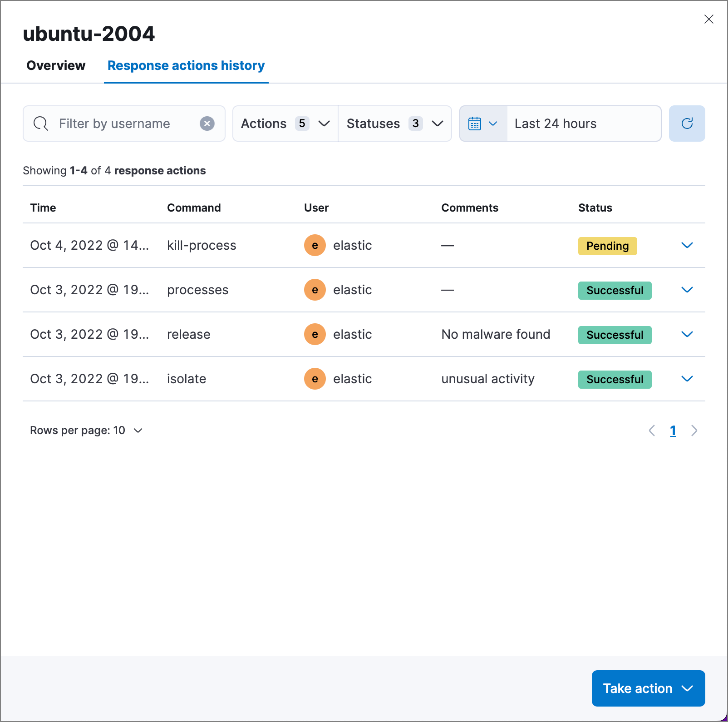The width and height of the screenshot is (728, 722).
Task: Clear the username filter using the X icon
Action: [x=207, y=123]
